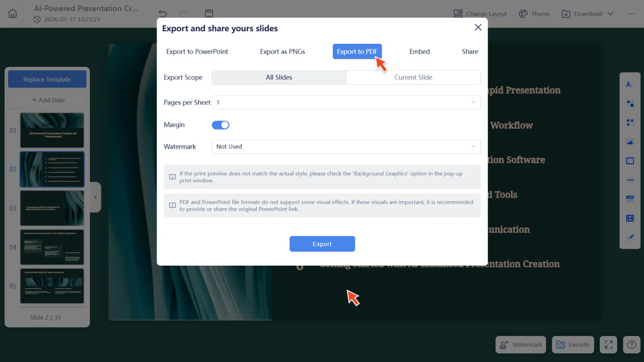Click the blue Export button
The image size is (644, 362).
click(322, 244)
